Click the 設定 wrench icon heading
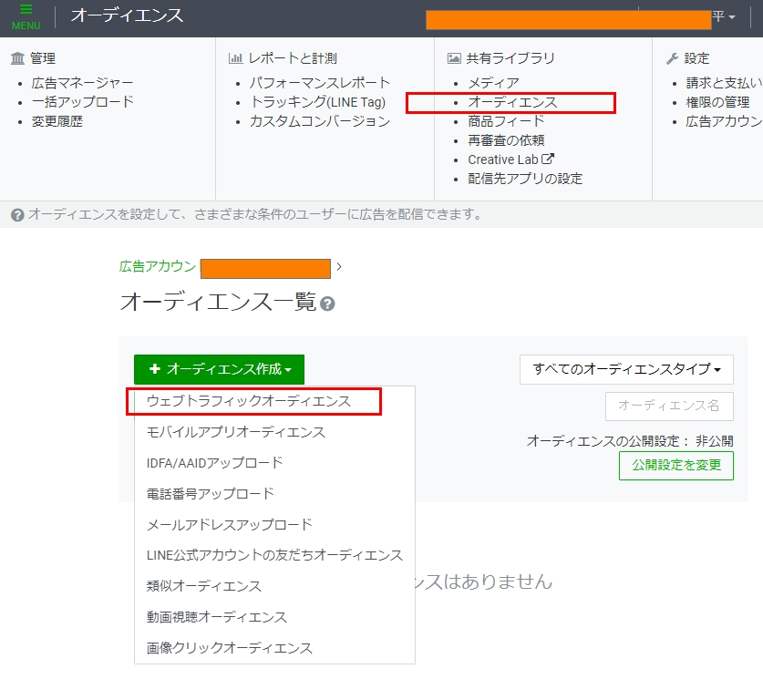 tap(673, 58)
